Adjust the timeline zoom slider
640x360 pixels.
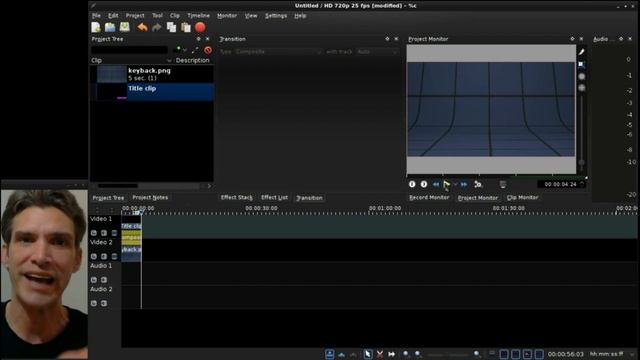click(447, 354)
